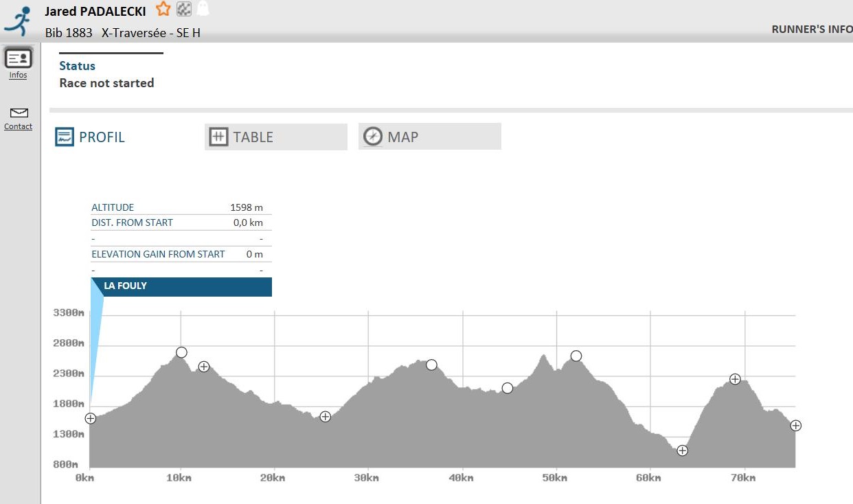Click the LA FOULY checkpoint banner
Screen dimensions: 853x504
[x=181, y=286]
